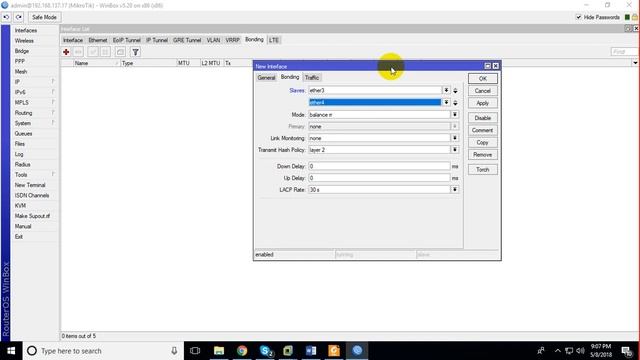Switch to Traffic tab in New Interface
The width and height of the screenshot is (640, 360).
click(312, 78)
